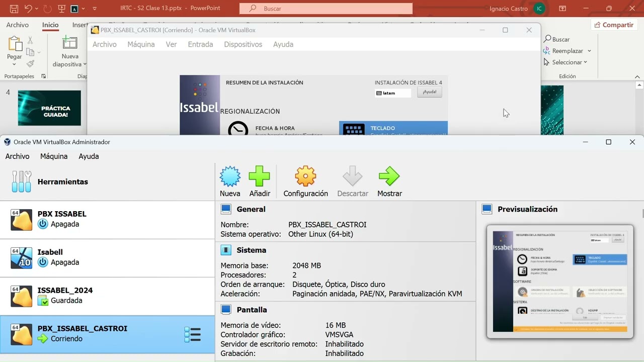This screenshot has width=644, height=362.
Task: Open the Herramientas tools item
Action: [x=107, y=182]
